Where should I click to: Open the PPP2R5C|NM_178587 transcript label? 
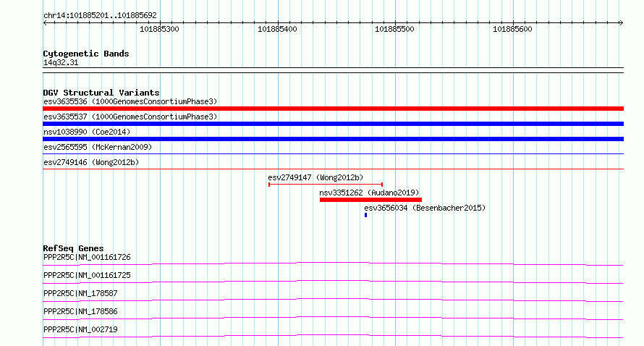click(80, 293)
